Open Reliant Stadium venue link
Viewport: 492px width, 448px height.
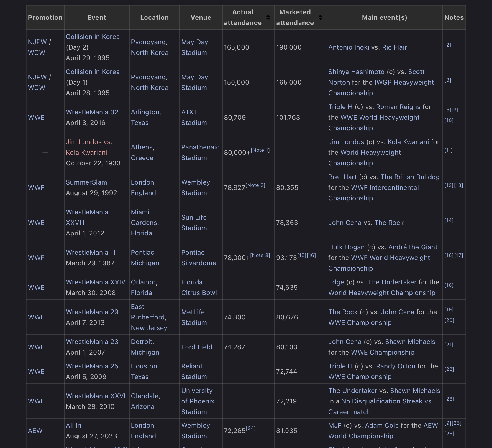coord(194,372)
